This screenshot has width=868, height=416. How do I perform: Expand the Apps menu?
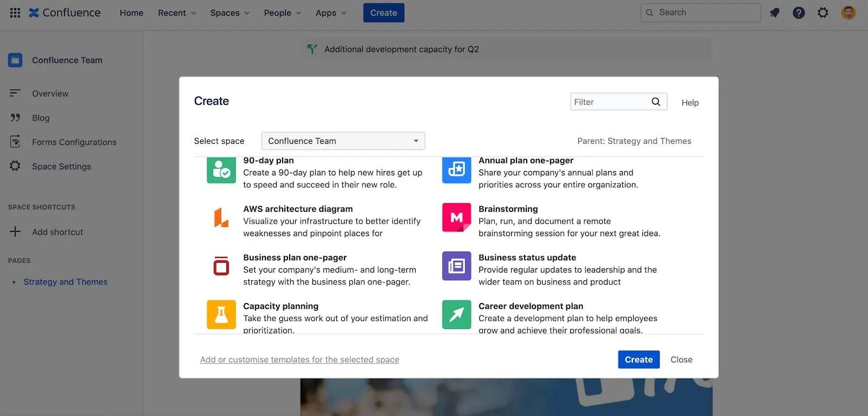click(x=331, y=12)
